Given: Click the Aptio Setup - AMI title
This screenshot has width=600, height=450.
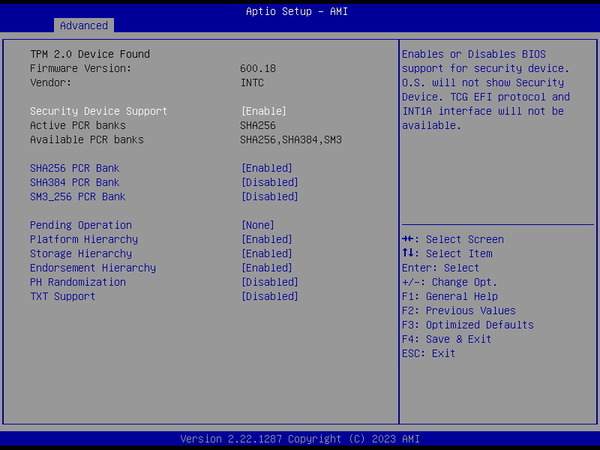Looking at the screenshot, I should (x=297, y=11).
